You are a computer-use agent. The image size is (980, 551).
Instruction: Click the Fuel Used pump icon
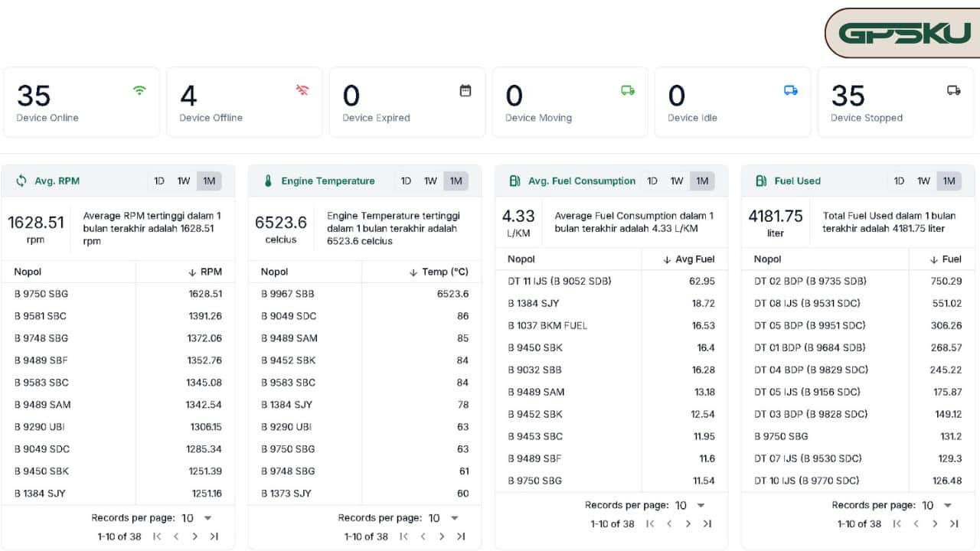pyautogui.click(x=761, y=181)
